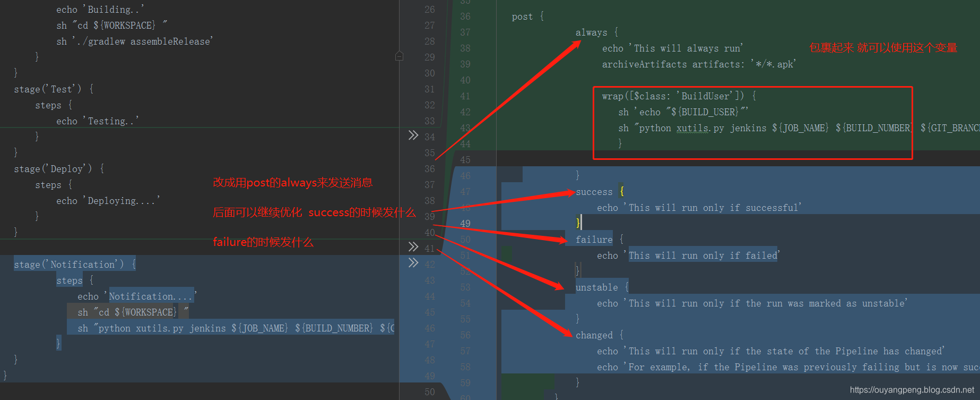Click the success { block line
Viewport: 980px width, 400px height.
pos(600,192)
